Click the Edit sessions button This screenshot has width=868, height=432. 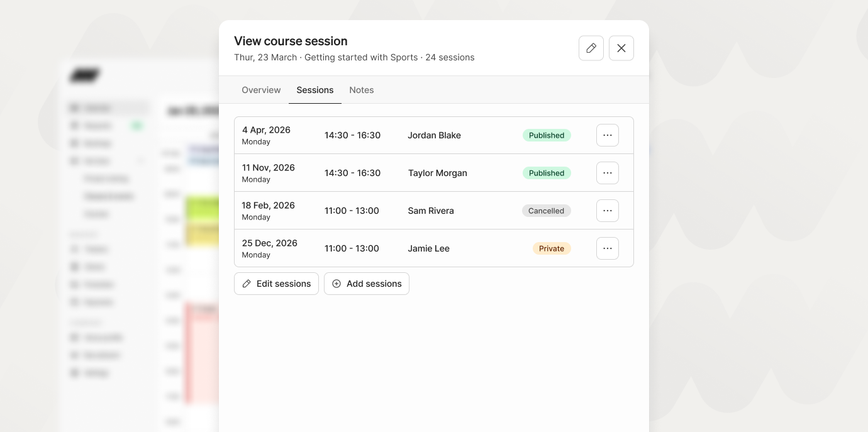276,284
